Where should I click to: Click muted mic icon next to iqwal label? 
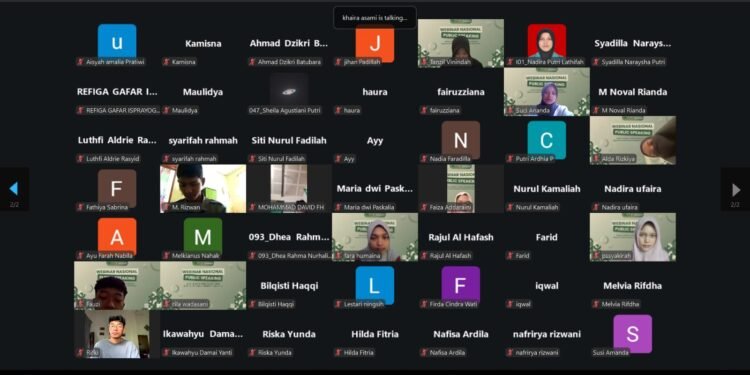(510, 304)
